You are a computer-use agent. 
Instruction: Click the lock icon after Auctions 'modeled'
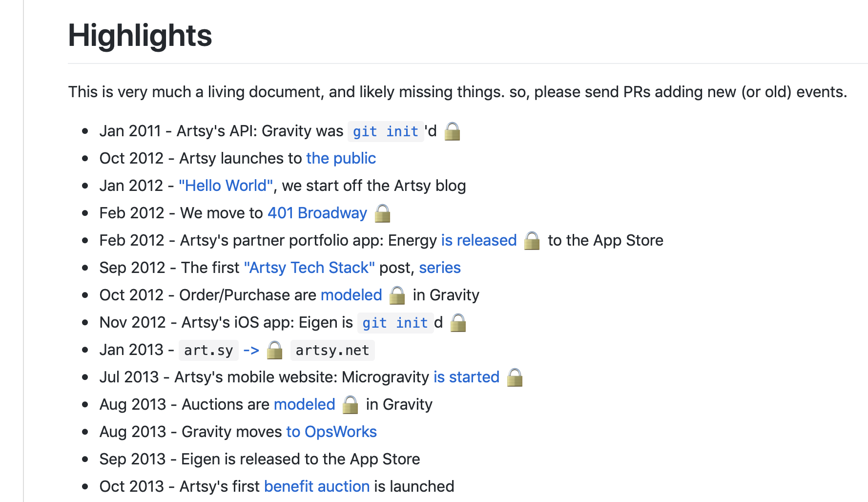(351, 404)
